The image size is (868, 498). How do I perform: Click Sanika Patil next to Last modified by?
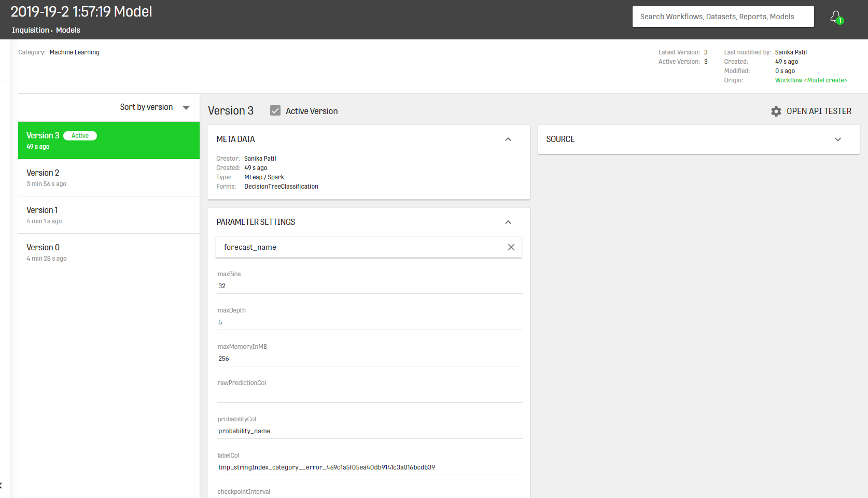tap(791, 52)
